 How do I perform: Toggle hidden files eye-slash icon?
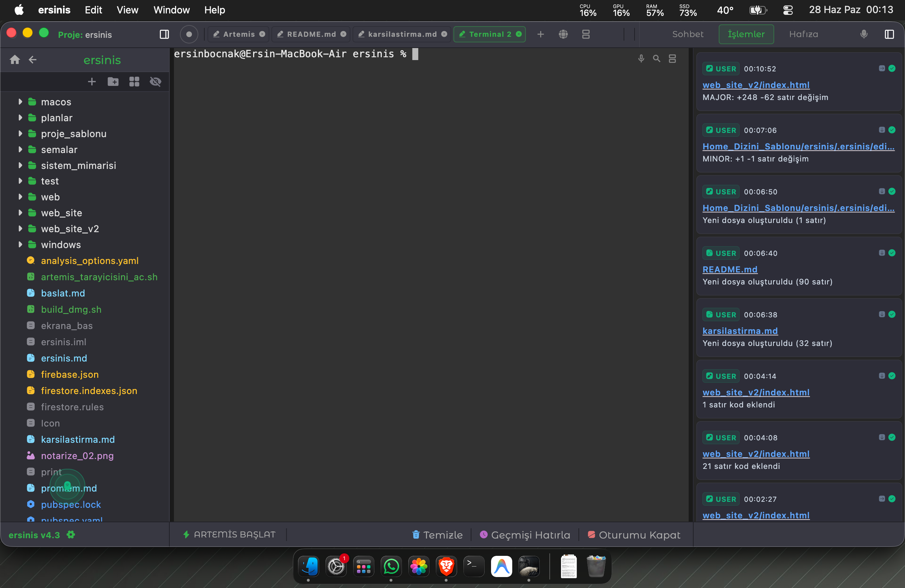156,82
